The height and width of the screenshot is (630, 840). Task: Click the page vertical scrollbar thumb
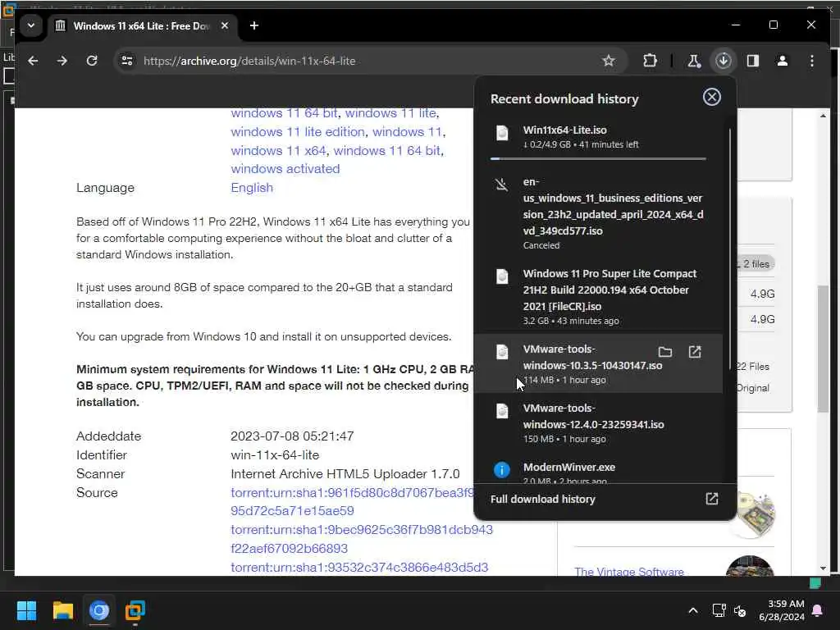tap(823, 349)
